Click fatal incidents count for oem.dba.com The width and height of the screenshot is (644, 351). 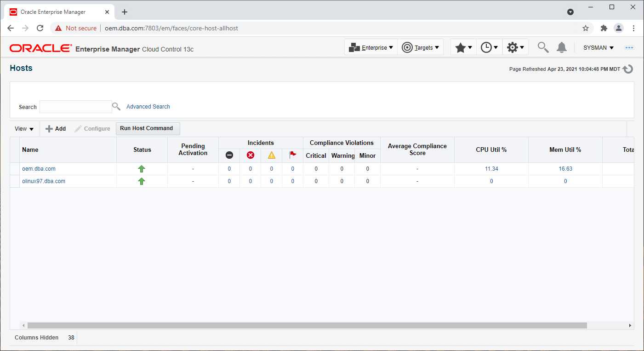(x=229, y=169)
